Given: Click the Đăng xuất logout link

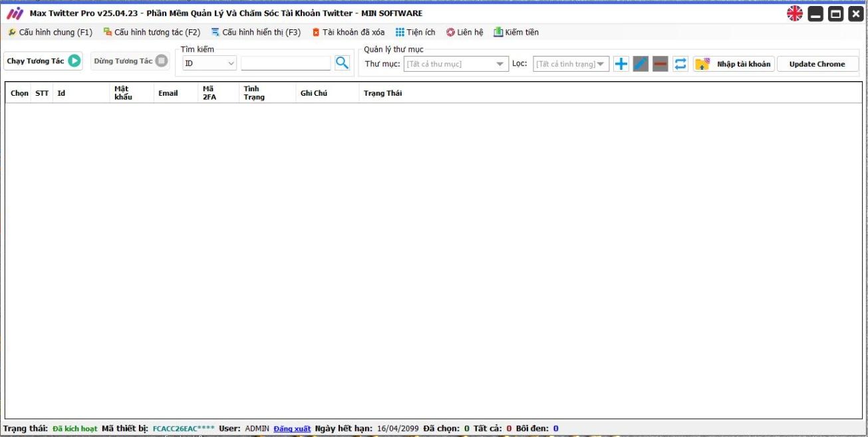Looking at the screenshot, I should point(292,428).
